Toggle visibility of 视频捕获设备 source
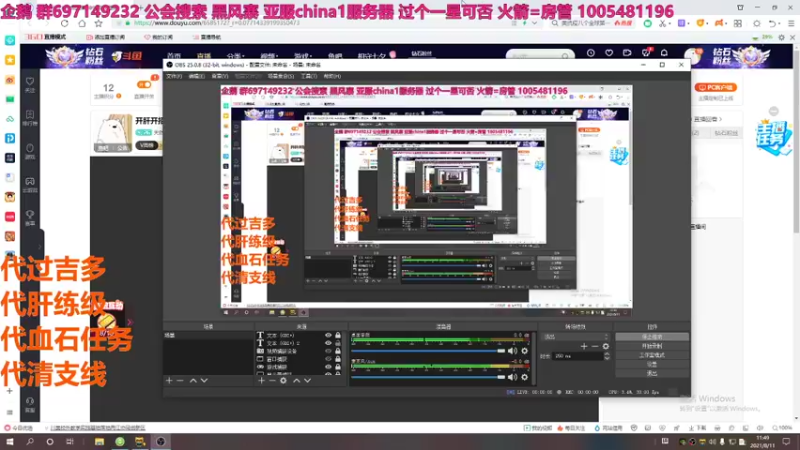The width and height of the screenshot is (800, 450). coord(328,351)
